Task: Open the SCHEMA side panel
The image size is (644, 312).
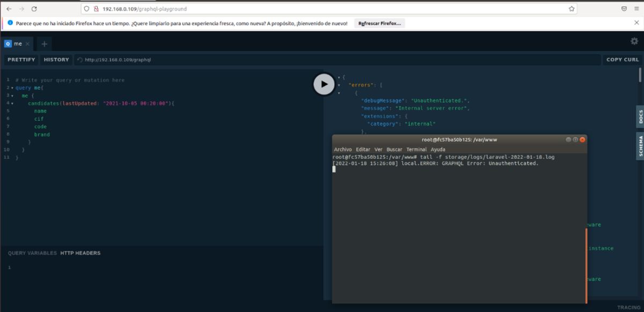Action: coord(640,145)
